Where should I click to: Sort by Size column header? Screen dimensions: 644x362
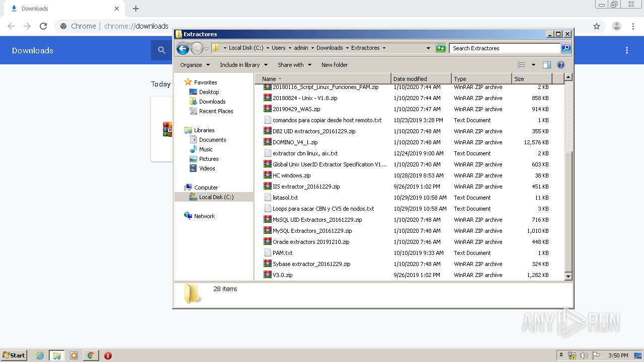[x=532, y=79]
